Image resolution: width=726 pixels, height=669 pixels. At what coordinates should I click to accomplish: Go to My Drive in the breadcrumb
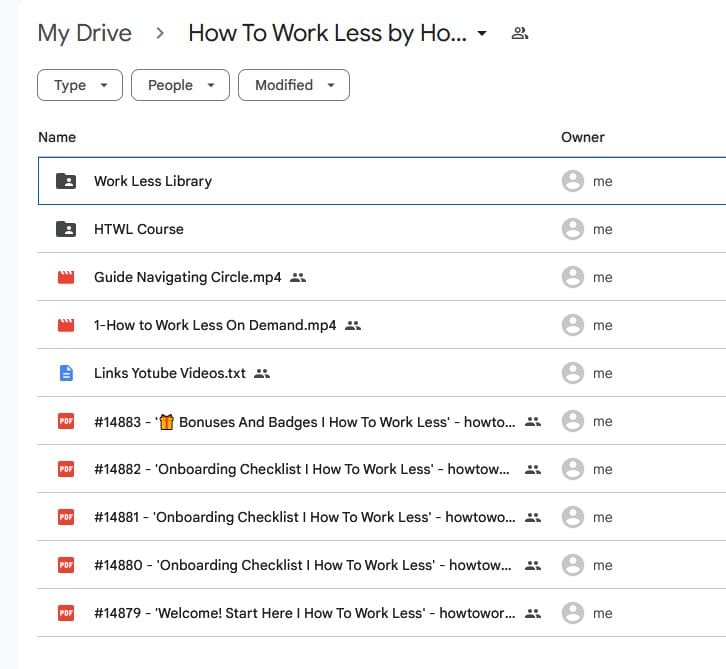click(84, 33)
